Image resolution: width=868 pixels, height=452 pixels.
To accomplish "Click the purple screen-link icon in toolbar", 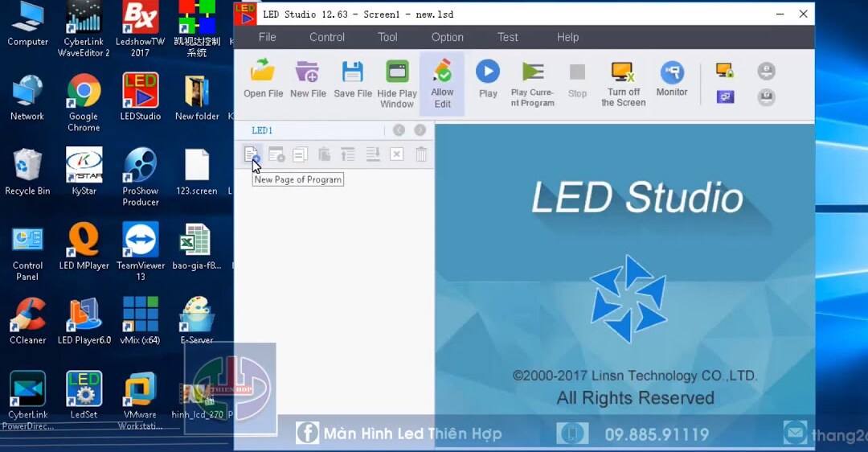I will (x=725, y=97).
